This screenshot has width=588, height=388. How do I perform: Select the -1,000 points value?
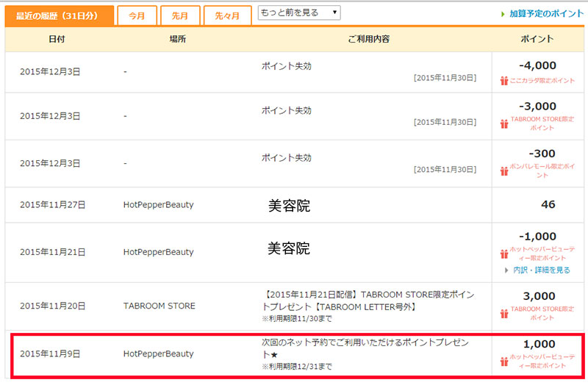click(x=538, y=237)
